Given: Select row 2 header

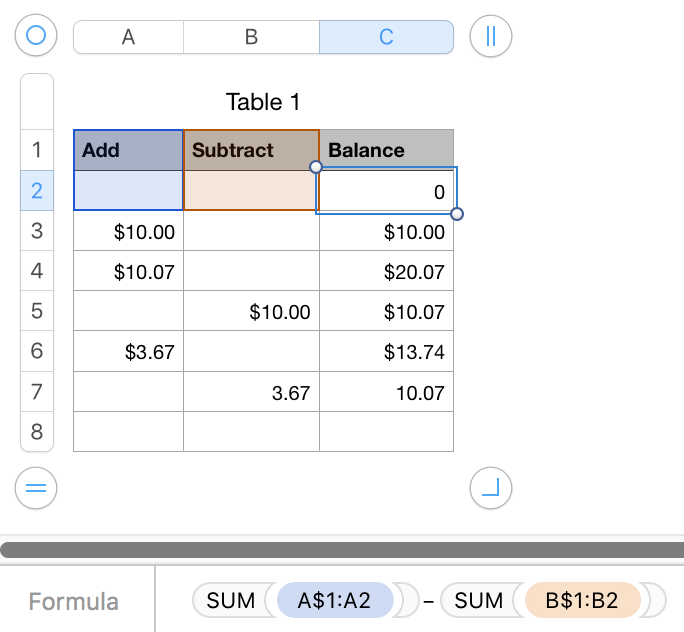Looking at the screenshot, I should (x=37, y=191).
